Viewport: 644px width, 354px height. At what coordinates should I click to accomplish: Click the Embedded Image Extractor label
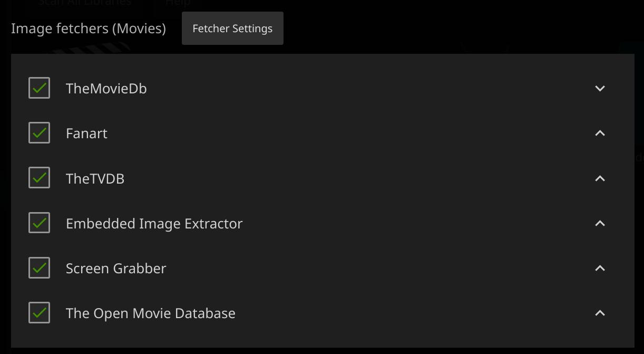tap(154, 224)
